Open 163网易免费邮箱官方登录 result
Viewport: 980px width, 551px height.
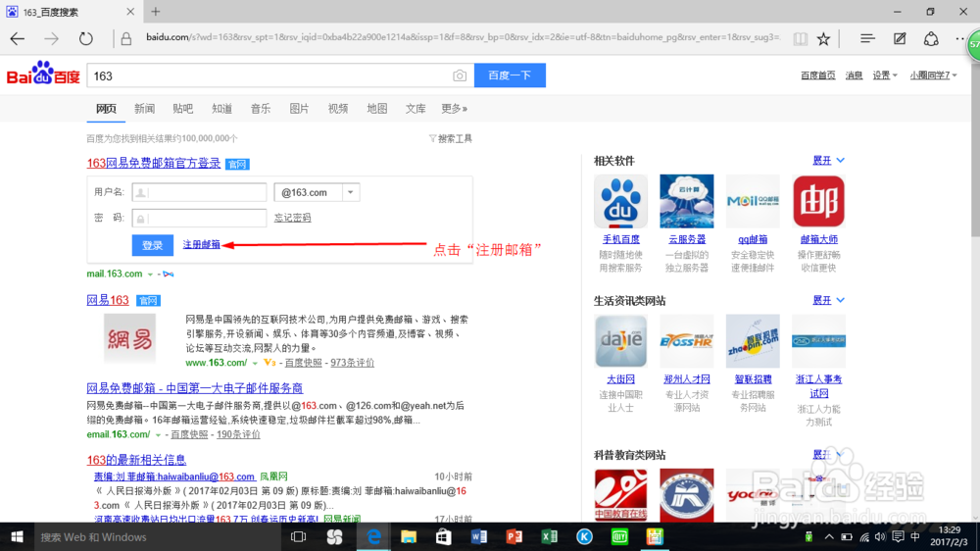154,163
